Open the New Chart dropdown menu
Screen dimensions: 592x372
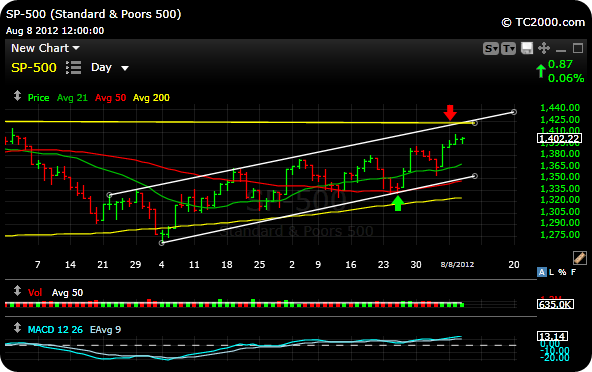point(45,48)
